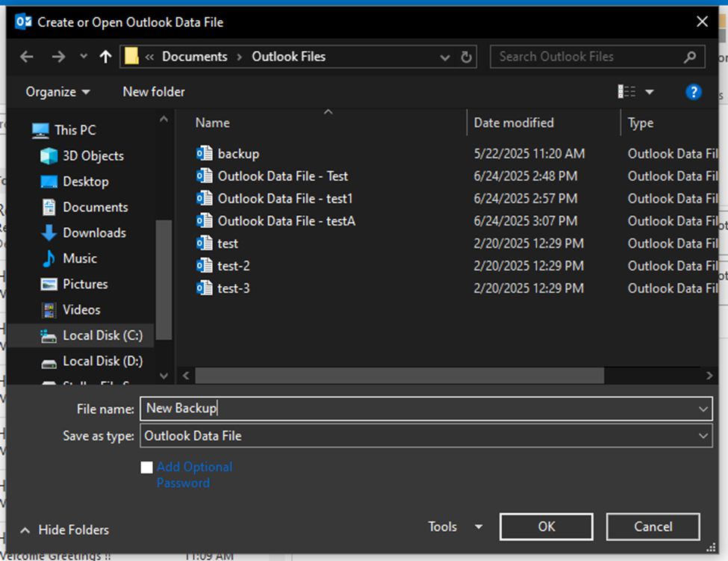Collapse with Hide Folders
The height and width of the screenshot is (561, 728).
64,530
